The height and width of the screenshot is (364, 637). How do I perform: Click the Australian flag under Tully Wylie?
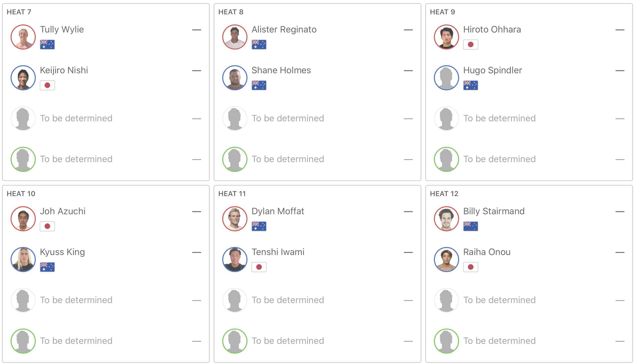47,45
